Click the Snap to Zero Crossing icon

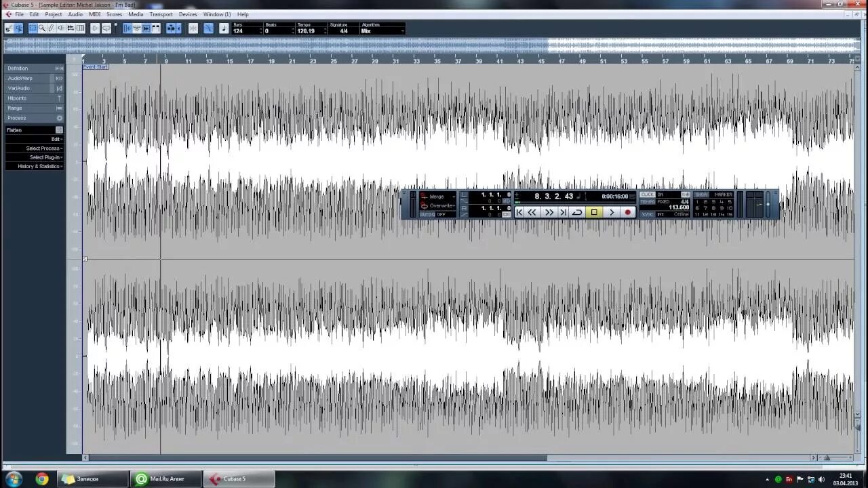pos(193,28)
